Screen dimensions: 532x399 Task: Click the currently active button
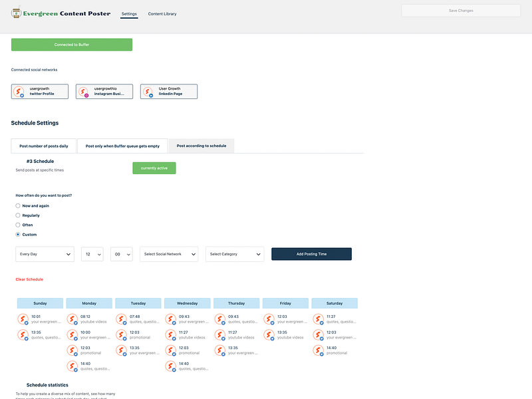[x=154, y=168]
